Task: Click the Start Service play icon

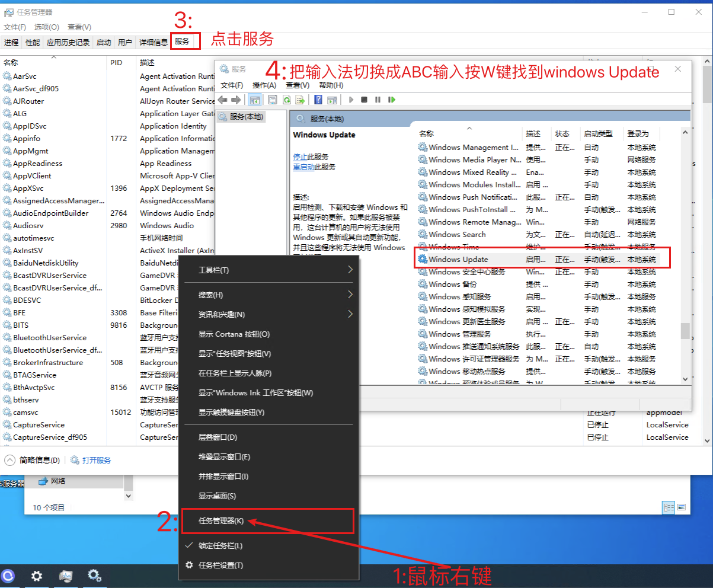Action: pyautogui.click(x=351, y=100)
